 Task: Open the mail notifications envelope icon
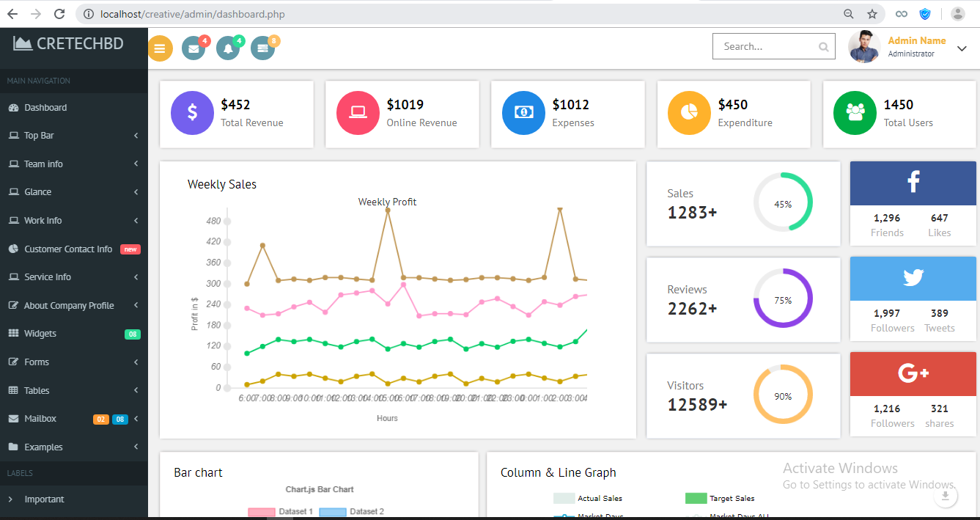[194, 48]
